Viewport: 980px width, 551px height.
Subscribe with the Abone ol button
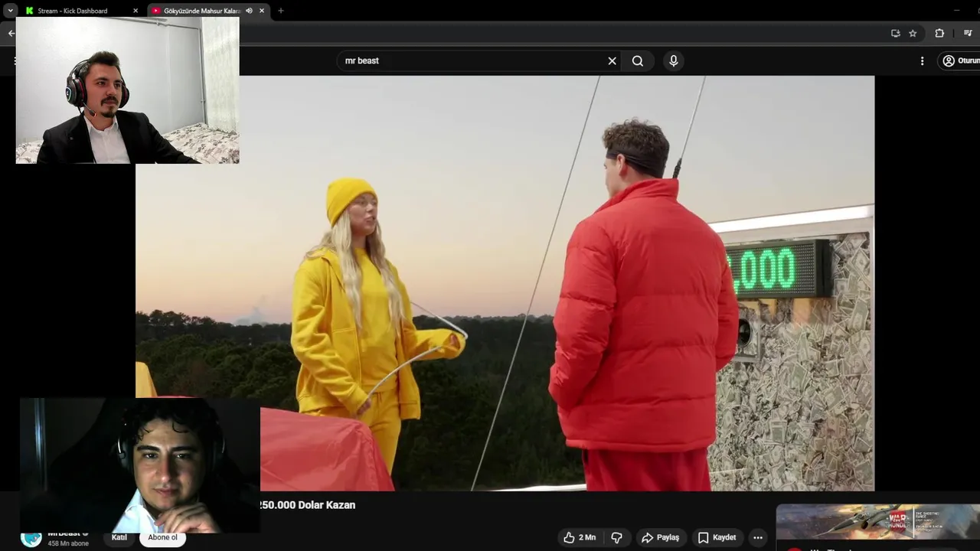162,537
